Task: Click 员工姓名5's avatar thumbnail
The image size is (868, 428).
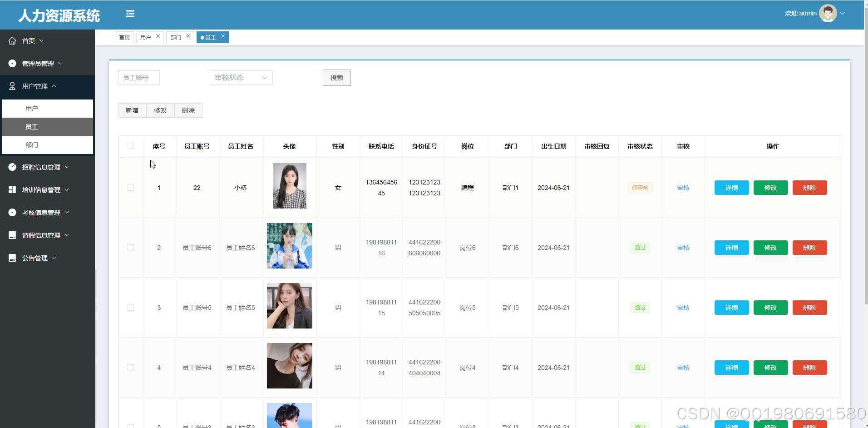Action: 290,306
